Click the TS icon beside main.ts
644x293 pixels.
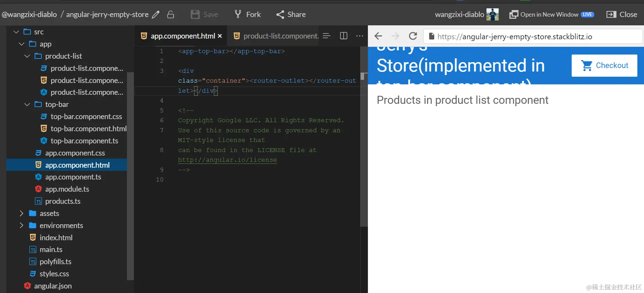click(x=33, y=250)
